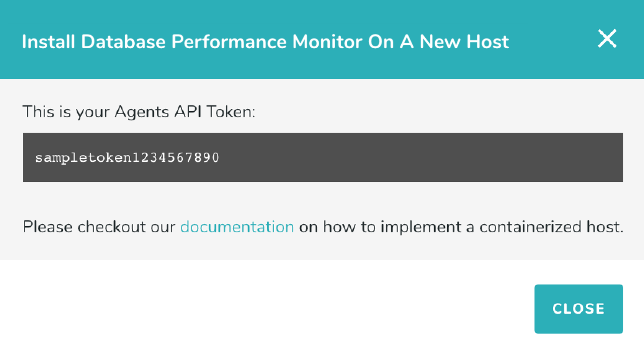
Task: Open the documentation link
Action: click(x=237, y=227)
